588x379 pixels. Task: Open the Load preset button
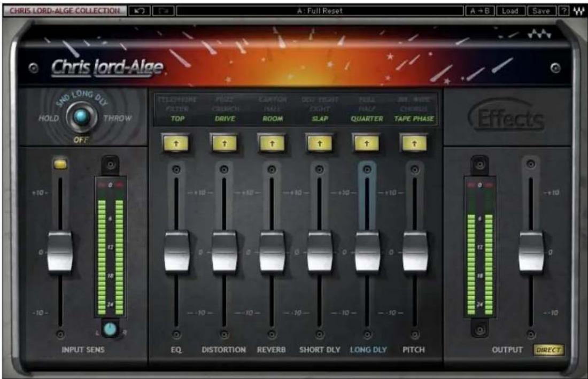click(x=510, y=11)
